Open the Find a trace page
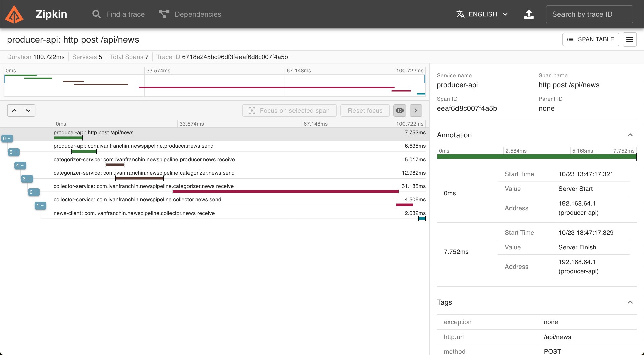Viewport: 644px width, 355px height. 118,14
